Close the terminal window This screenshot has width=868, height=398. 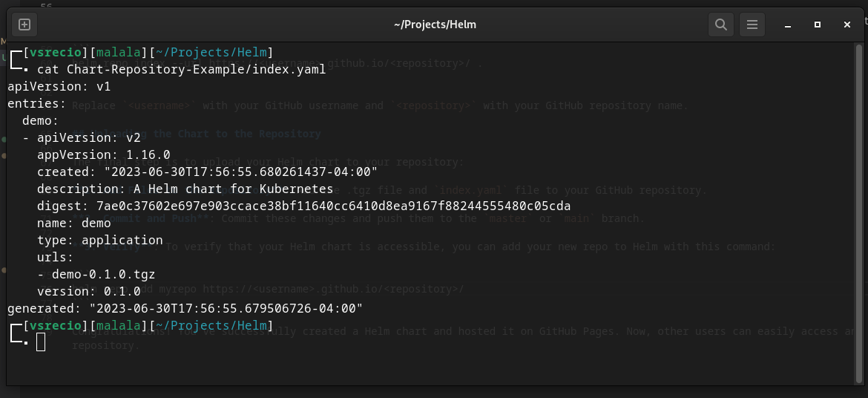tap(847, 25)
